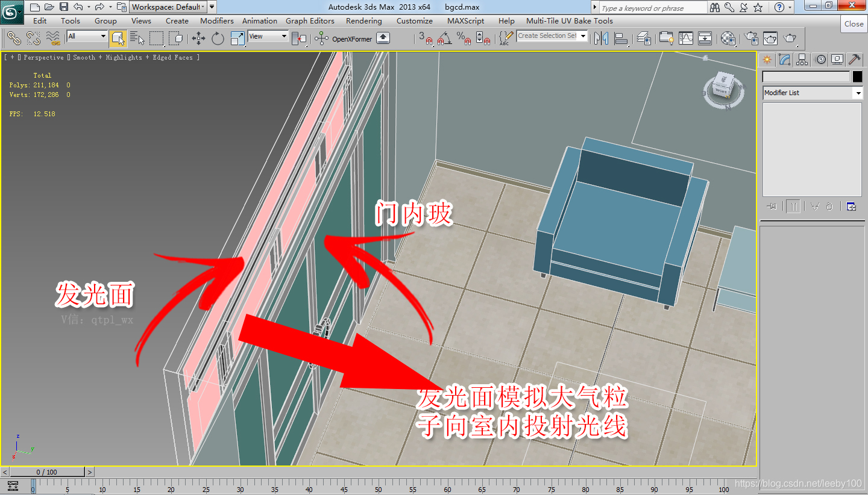Click the Configure Modifier Sets icon
Screen dimensions: 868x495
851,207
